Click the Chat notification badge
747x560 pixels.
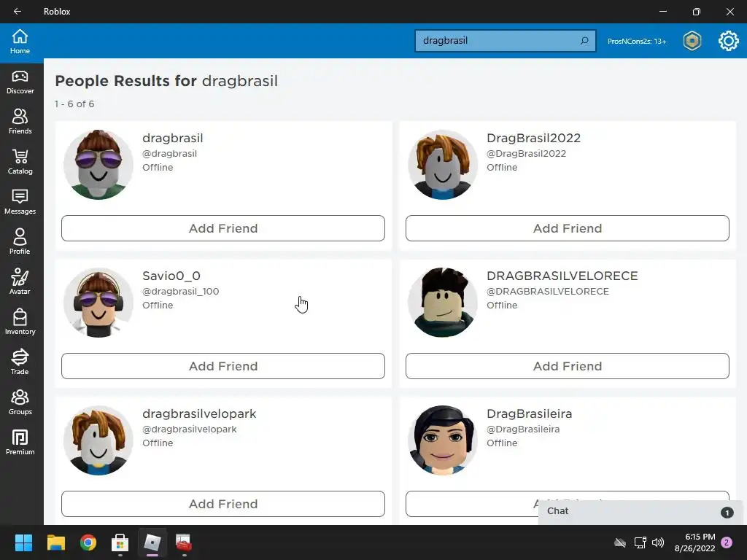click(727, 513)
